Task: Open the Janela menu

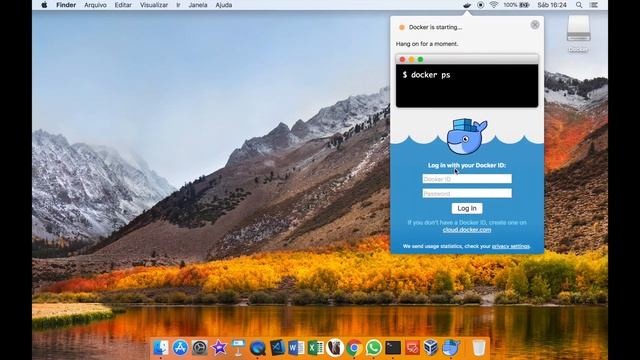Action: pyautogui.click(x=198, y=5)
